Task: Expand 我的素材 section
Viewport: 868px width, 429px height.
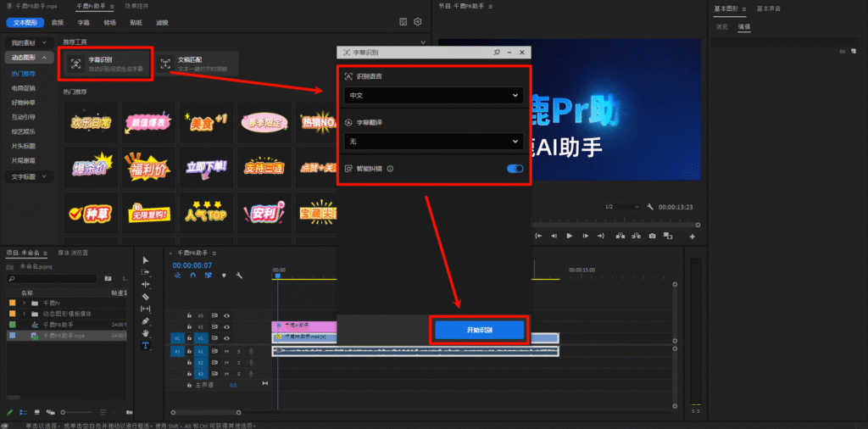Action: tap(30, 42)
